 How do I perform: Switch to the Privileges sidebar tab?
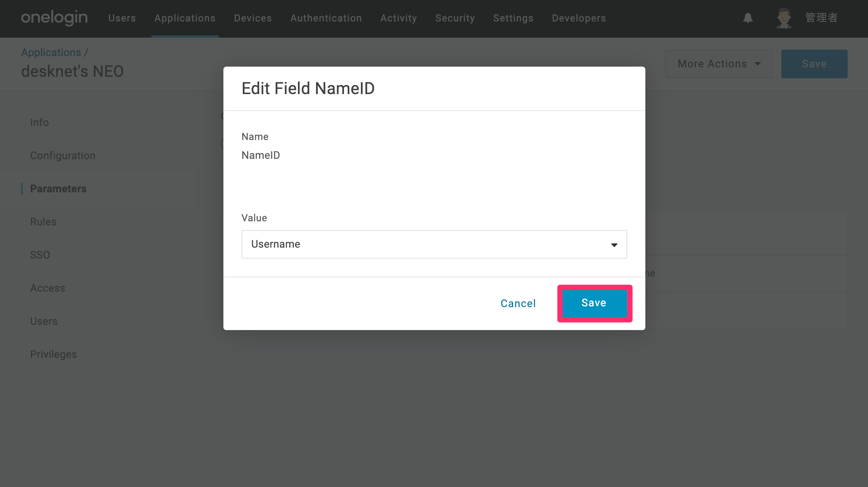coord(53,354)
